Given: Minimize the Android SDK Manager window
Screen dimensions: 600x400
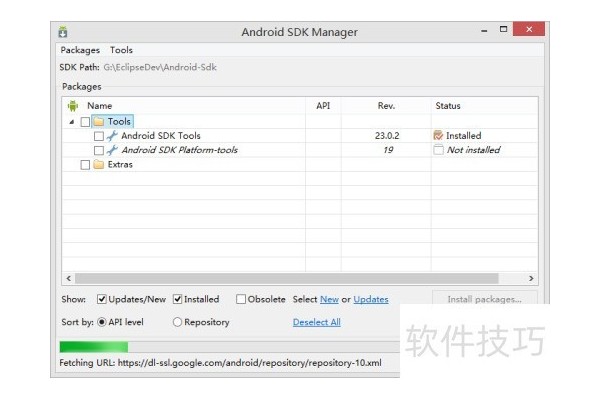Looking at the screenshot, I should [484, 30].
